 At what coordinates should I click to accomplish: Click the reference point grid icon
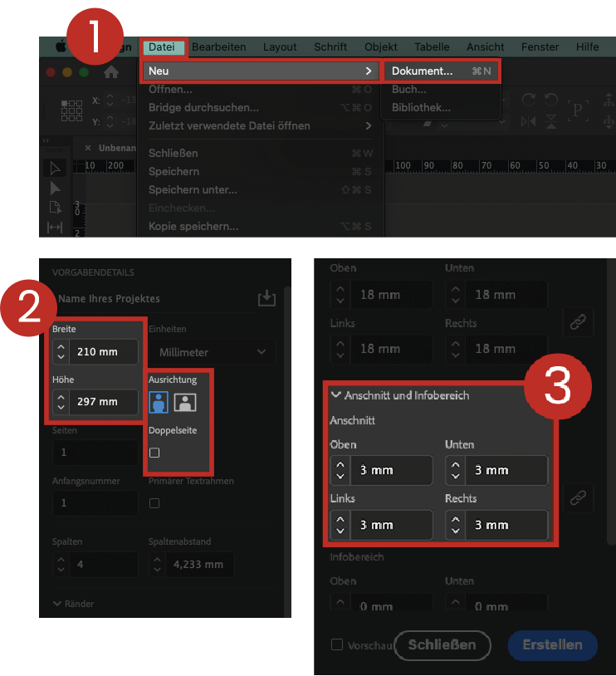pos(71,110)
